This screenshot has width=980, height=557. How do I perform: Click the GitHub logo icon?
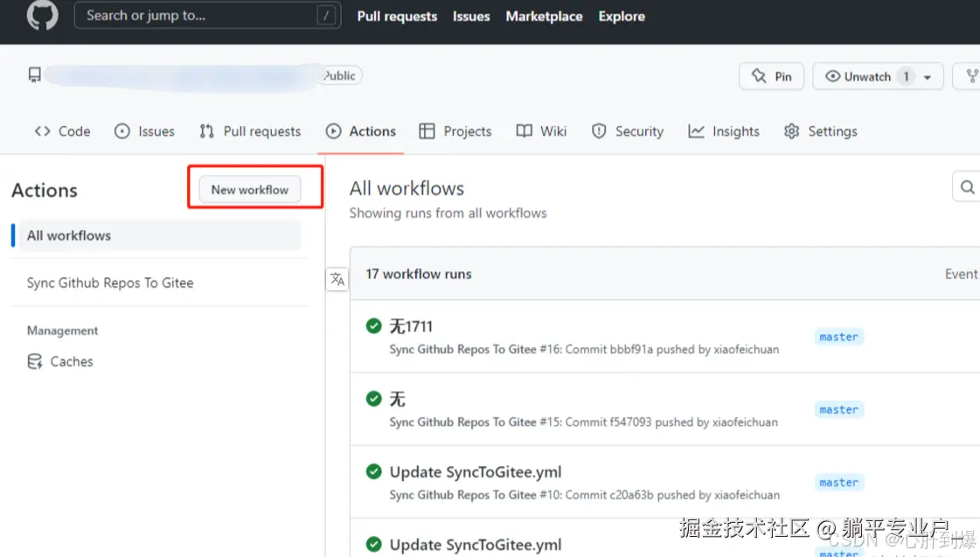click(43, 15)
